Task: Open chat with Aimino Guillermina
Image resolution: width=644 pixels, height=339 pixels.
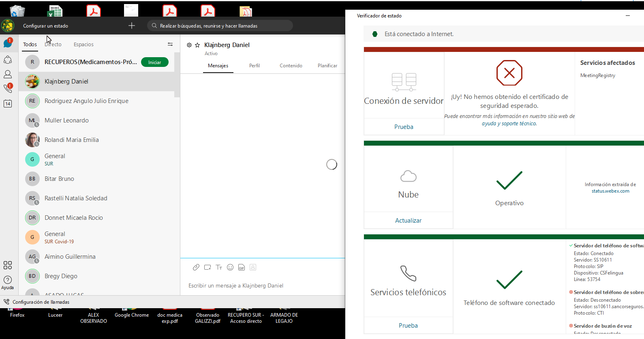Action: pyautogui.click(x=96, y=257)
